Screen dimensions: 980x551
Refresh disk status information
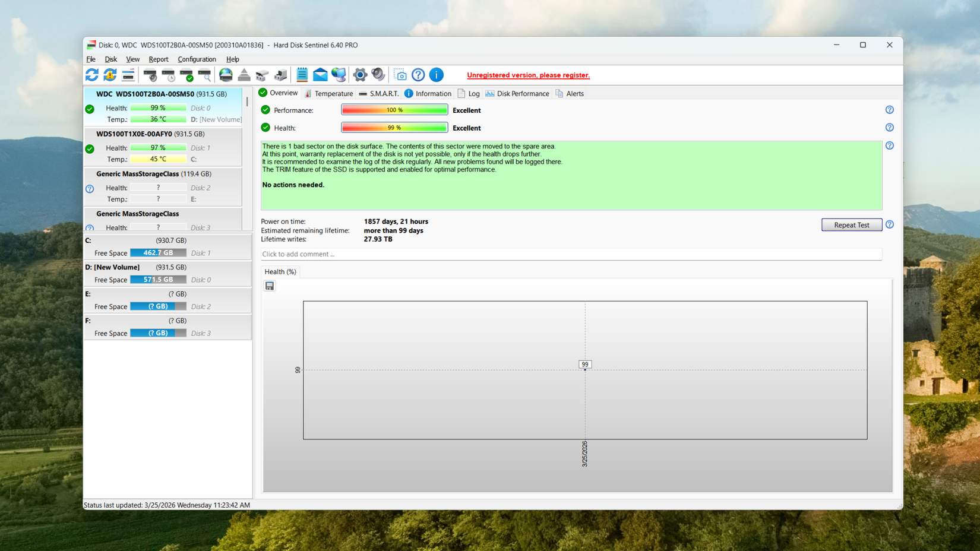coord(92,75)
